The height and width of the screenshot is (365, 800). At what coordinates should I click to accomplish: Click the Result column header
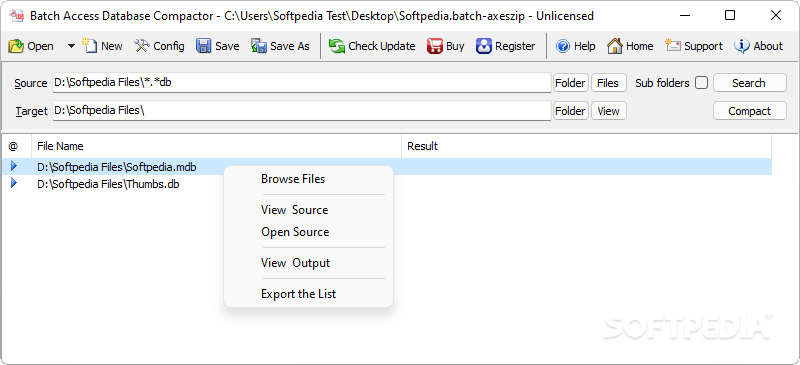586,147
